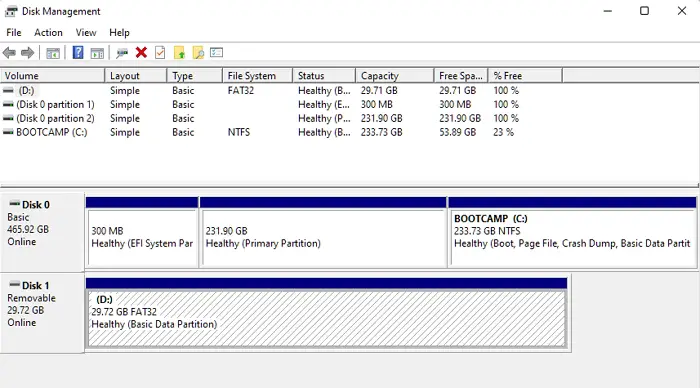The image size is (700, 388).
Task: Maximize the Disk Management window
Action: pyautogui.click(x=644, y=11)
